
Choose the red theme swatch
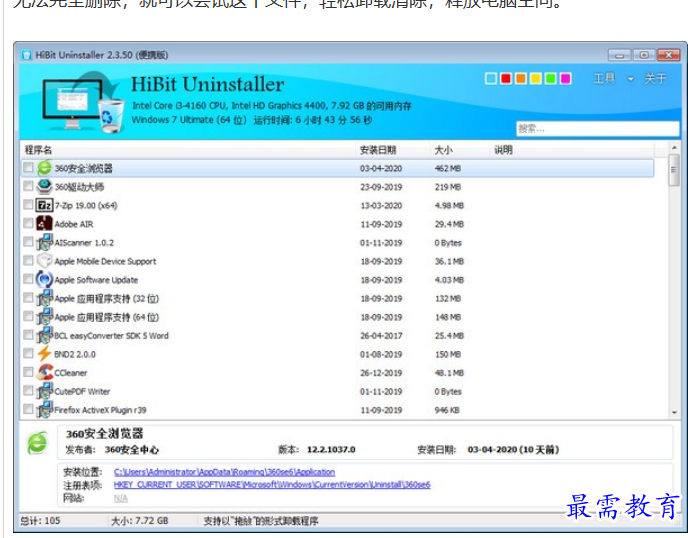[506, 79]
